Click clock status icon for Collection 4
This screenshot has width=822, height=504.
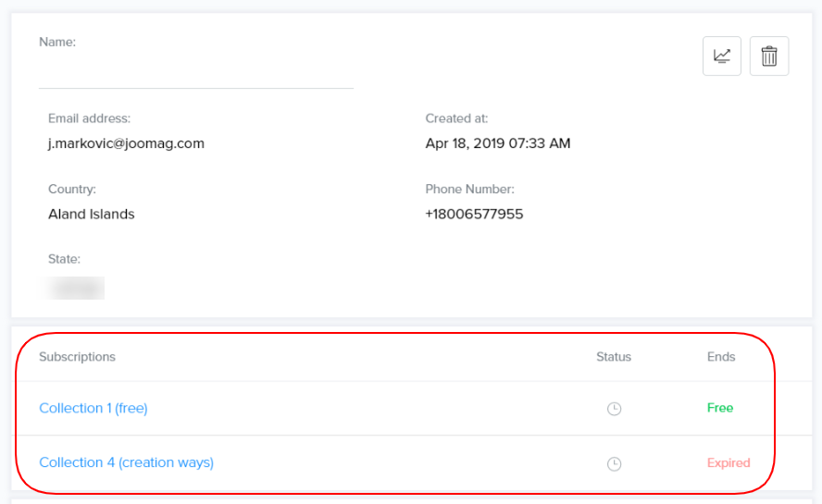[614, 463]
